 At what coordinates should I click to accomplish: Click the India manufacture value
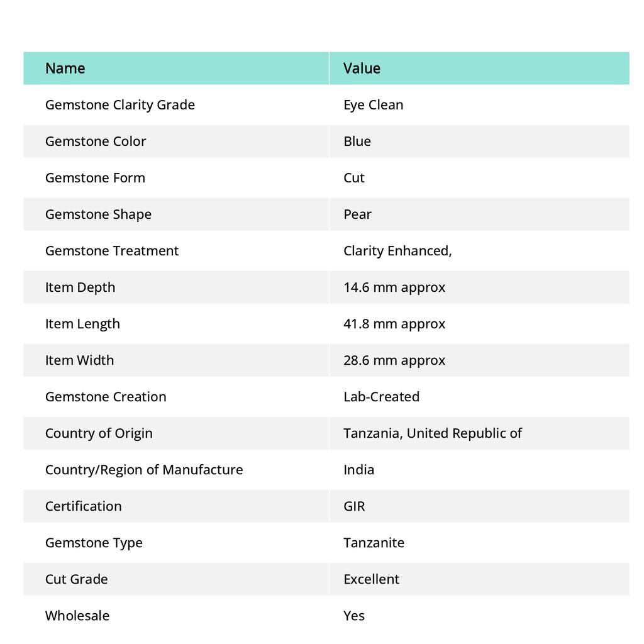(x=358, y=469)
